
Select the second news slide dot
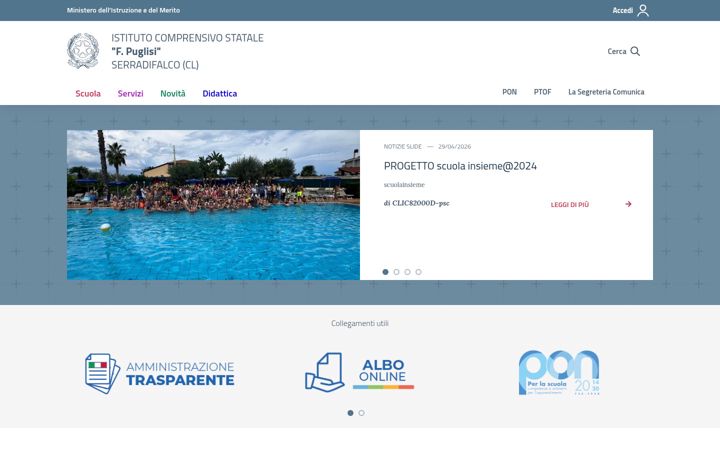[396, 272]
